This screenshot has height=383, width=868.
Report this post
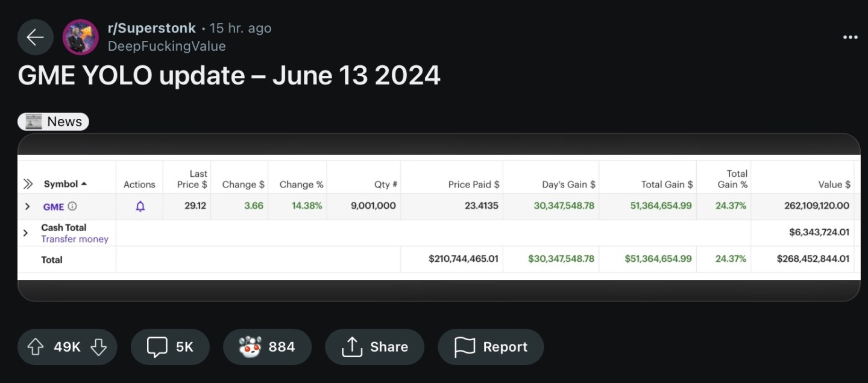pyautogui.click(x=490, y=347)
